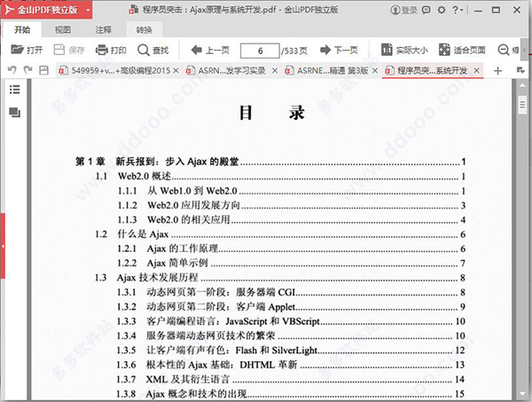
Task: Click the page number input field
Action: pos(260,51)
